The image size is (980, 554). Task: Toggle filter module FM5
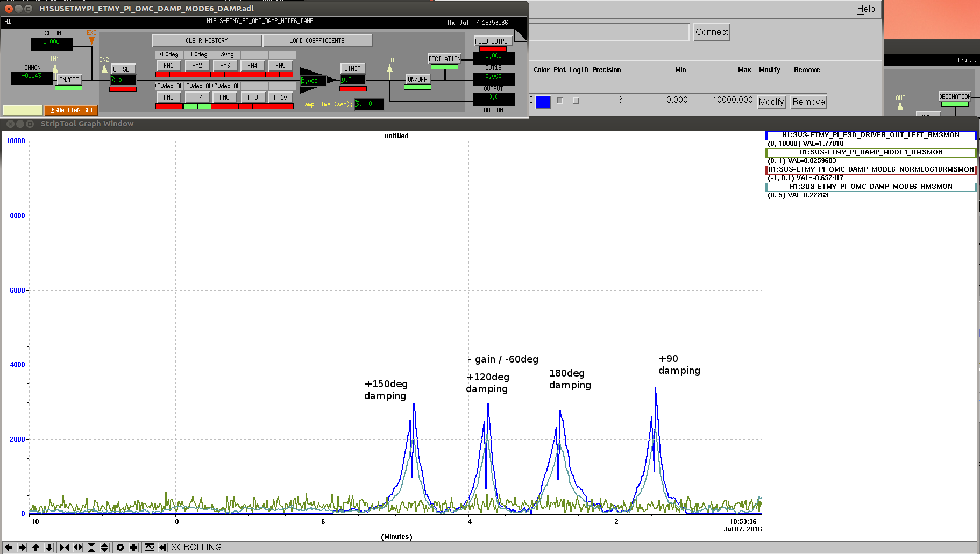pos(280,66)
